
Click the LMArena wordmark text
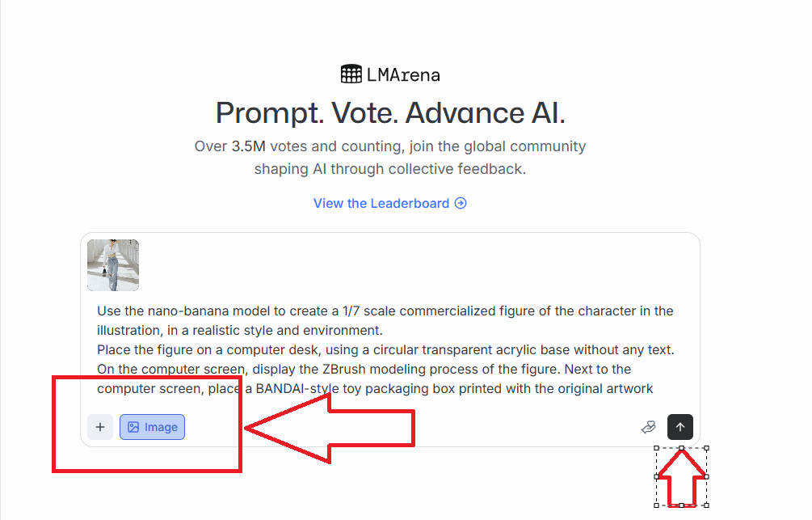(402, 75)
